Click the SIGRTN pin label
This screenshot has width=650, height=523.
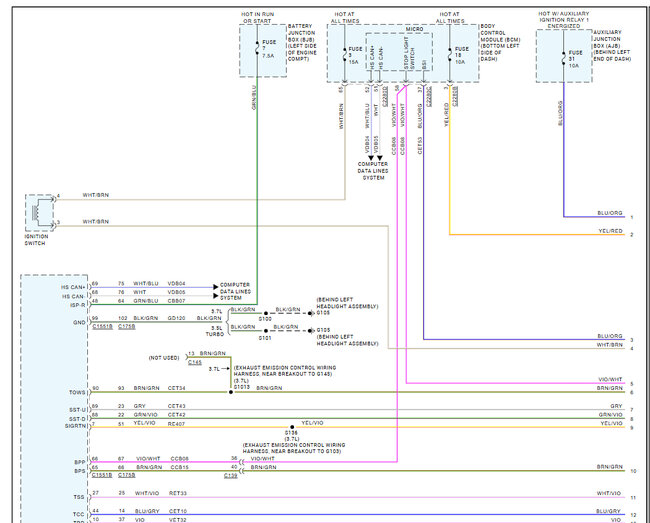[x=75, y=426]
